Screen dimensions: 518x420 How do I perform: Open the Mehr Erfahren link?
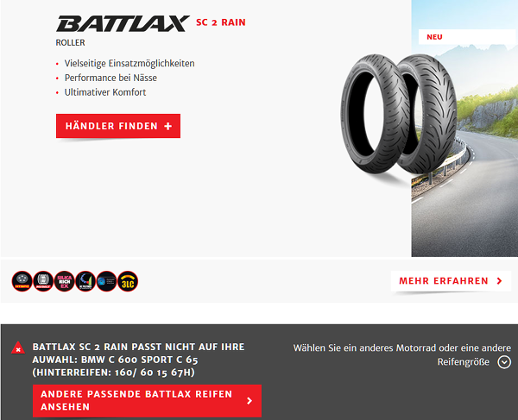(451, 281)
